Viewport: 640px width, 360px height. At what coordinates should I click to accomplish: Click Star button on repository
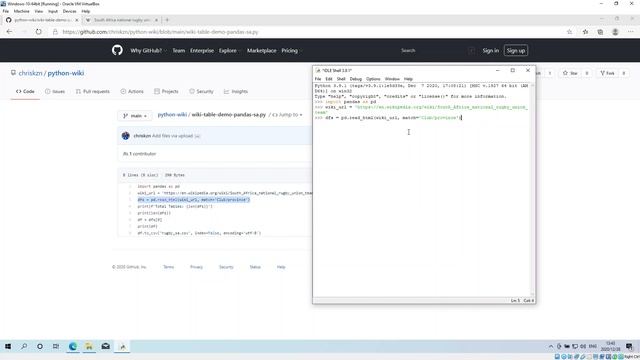570,73
